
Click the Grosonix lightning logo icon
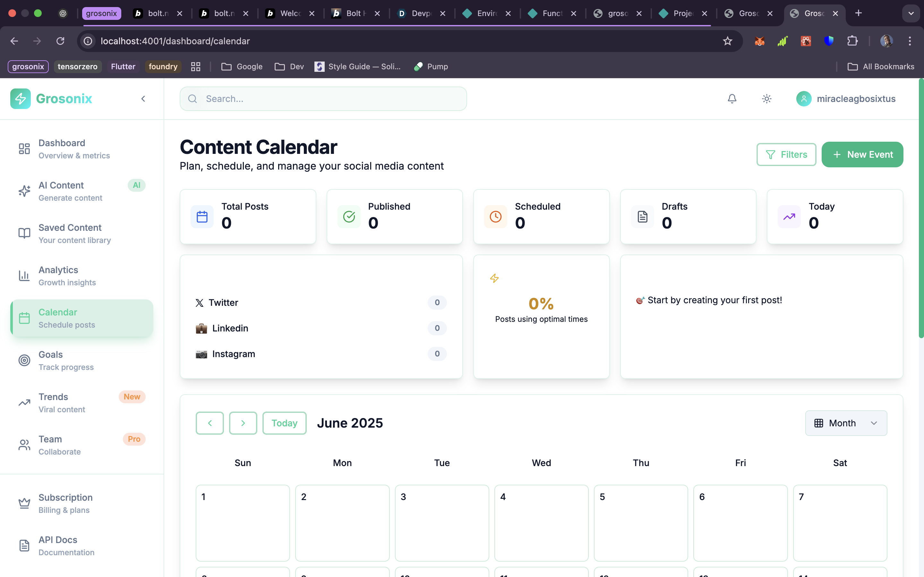pyautogui.click(x=21, y=99)
